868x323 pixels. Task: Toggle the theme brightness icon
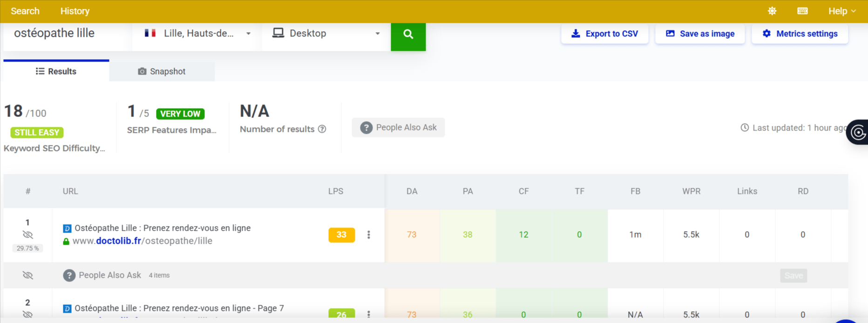(772, 11)
